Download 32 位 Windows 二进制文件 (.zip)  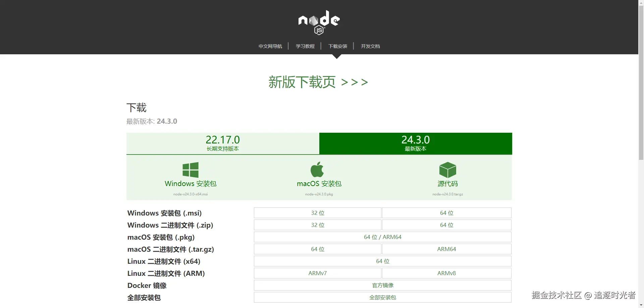(318, 225)
